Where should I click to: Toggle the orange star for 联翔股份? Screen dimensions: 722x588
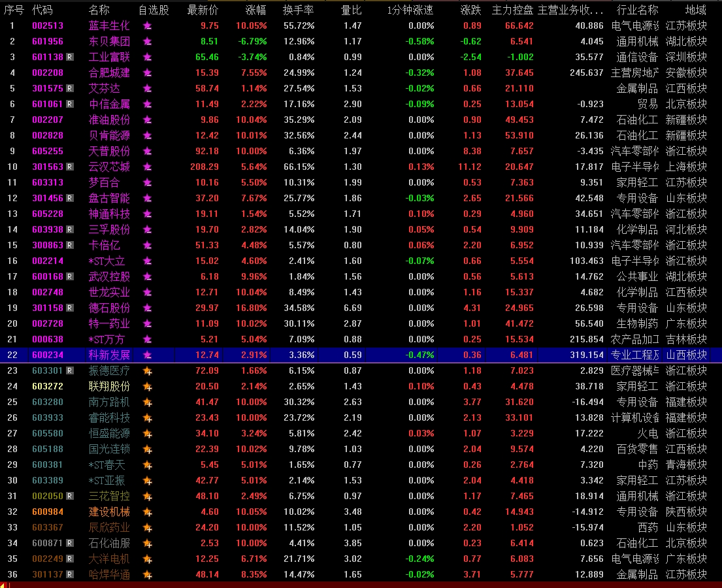pyautogui.click(x=148, y=386)
